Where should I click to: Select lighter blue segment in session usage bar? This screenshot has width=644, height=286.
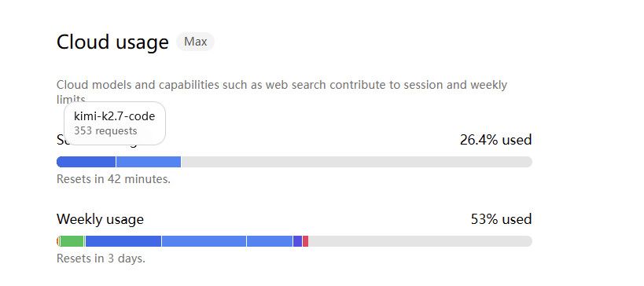pyautogui.click(x=149, y=162)
